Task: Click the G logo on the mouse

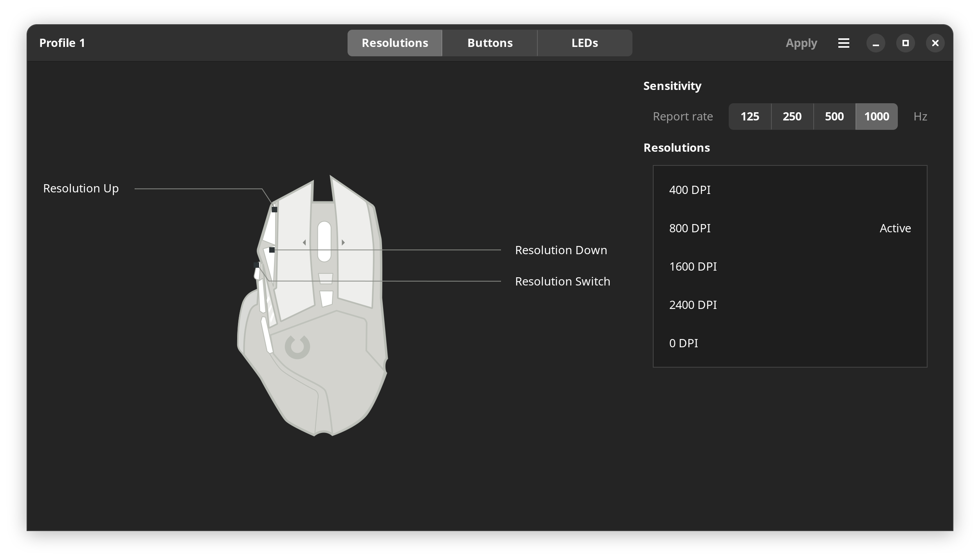Action: coord(297,347)
